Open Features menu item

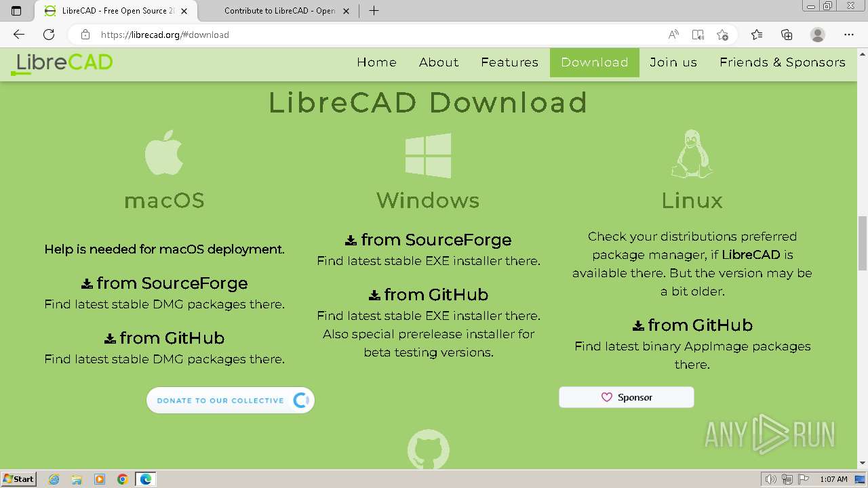coord(509,62)
